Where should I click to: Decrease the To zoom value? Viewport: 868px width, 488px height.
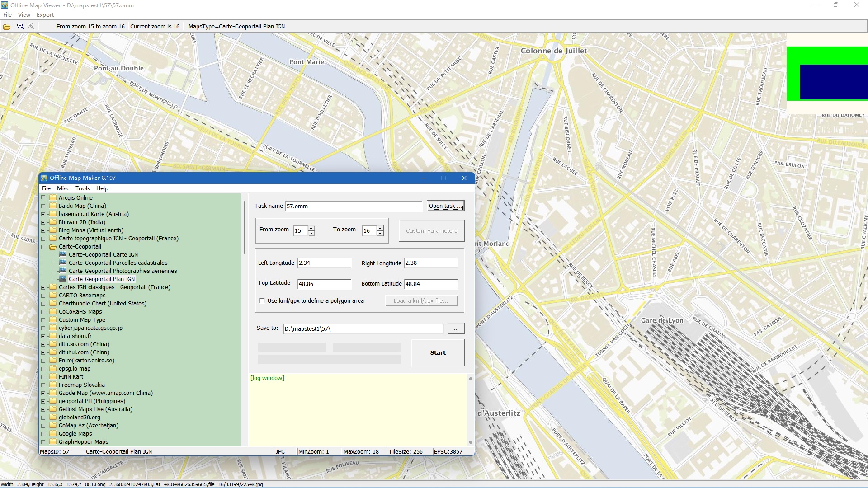tap(380, 234)
